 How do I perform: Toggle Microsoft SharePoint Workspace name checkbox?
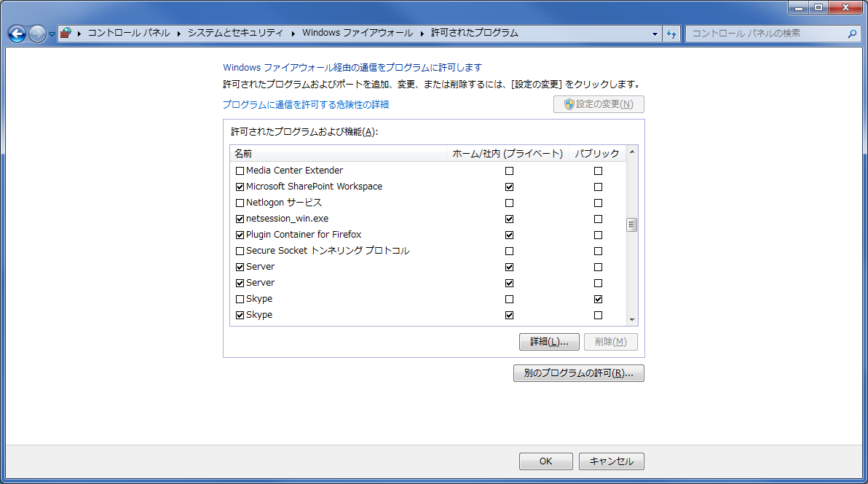pos(240,187)
